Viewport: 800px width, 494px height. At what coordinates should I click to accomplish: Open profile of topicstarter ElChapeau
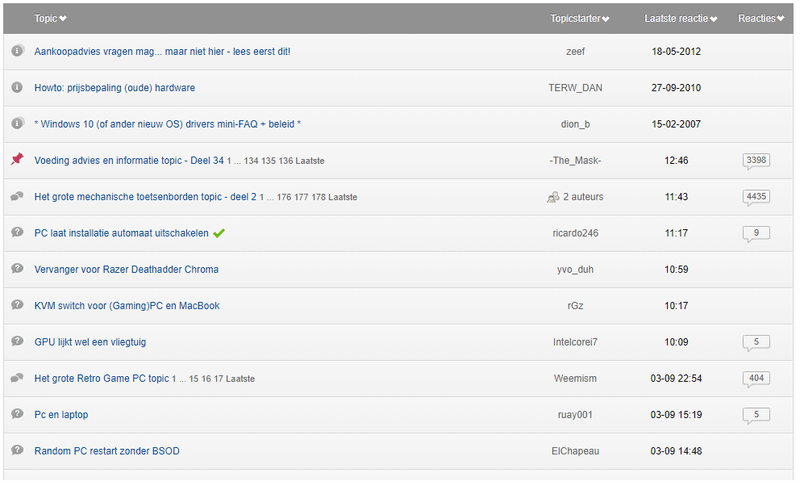[575, 451]
